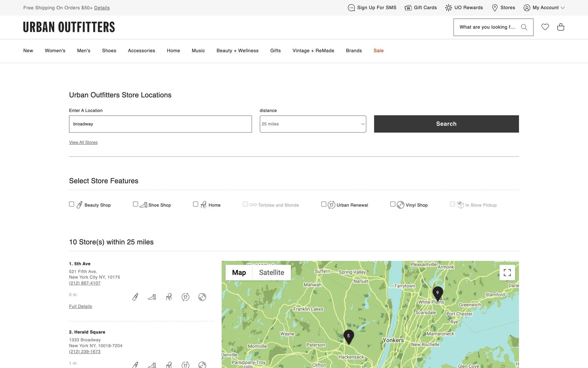588x368 pixels.
Task: Open the shopping bag icon
Action: (x=560, y=27)
